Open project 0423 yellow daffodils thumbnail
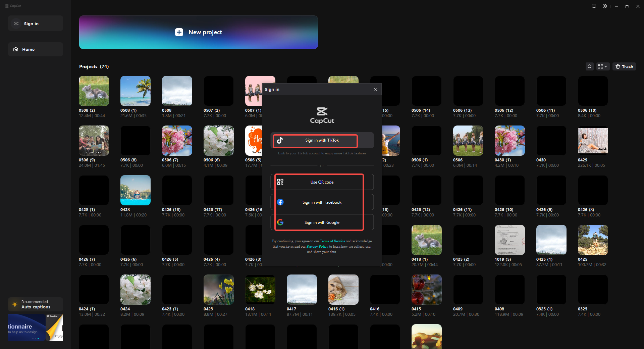644x349 pixels. click(x=219, y=290)
